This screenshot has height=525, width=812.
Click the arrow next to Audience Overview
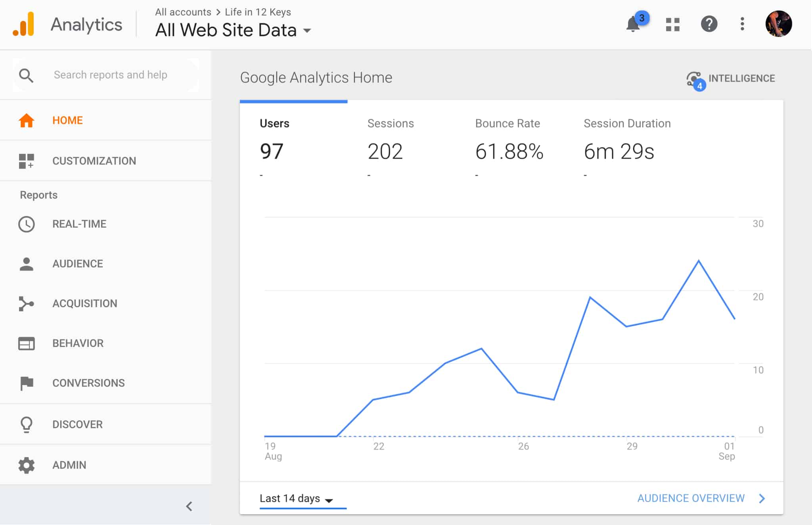tap(762, 498)
